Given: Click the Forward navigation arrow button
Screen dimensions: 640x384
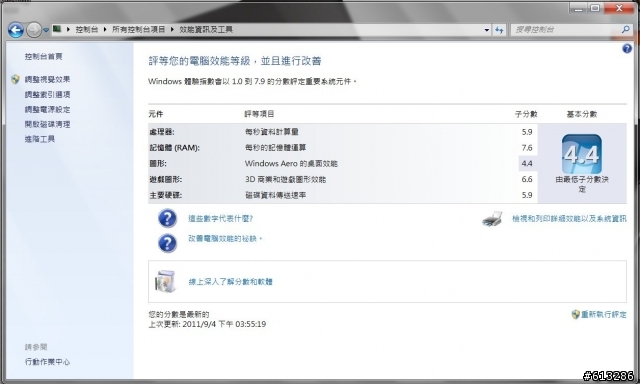Looking at the screenshot, I should [33, 30].
